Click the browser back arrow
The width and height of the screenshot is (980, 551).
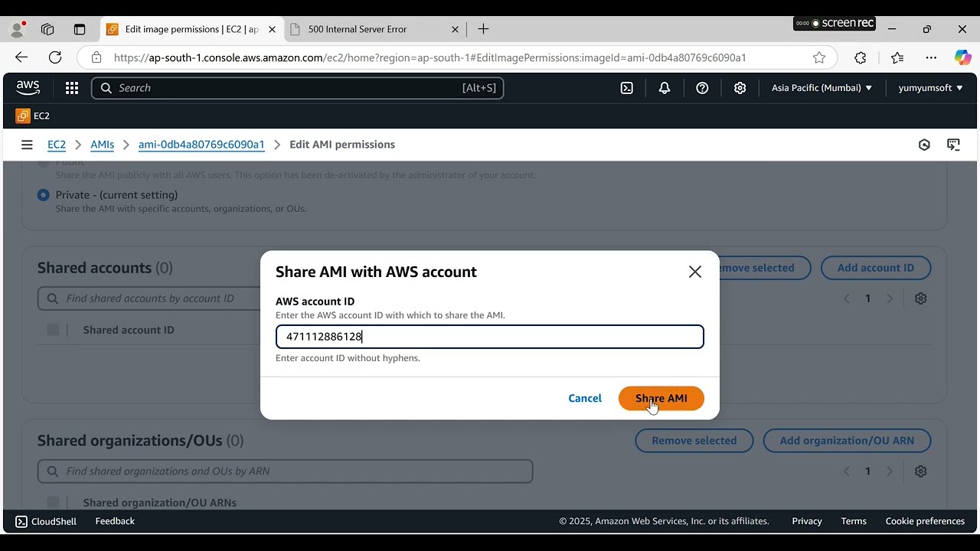[x=21, y=57]
